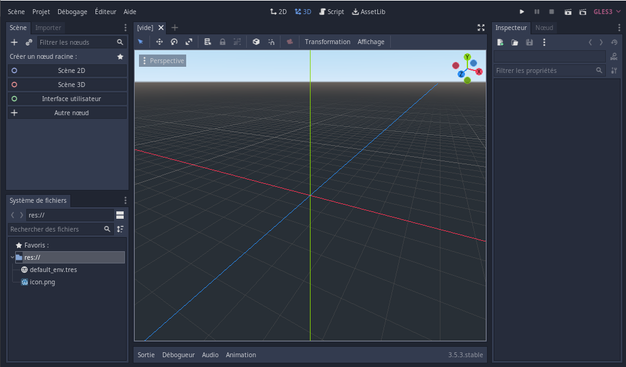Click the add new node plus icon
The width and height of the screenshot is (626, 367).
tap(14, 42)
